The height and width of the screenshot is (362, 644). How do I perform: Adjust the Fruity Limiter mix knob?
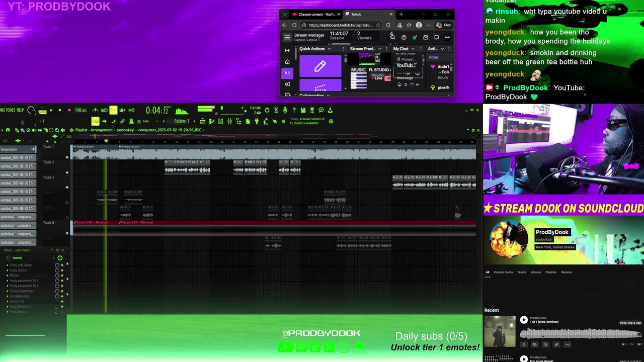57,270
